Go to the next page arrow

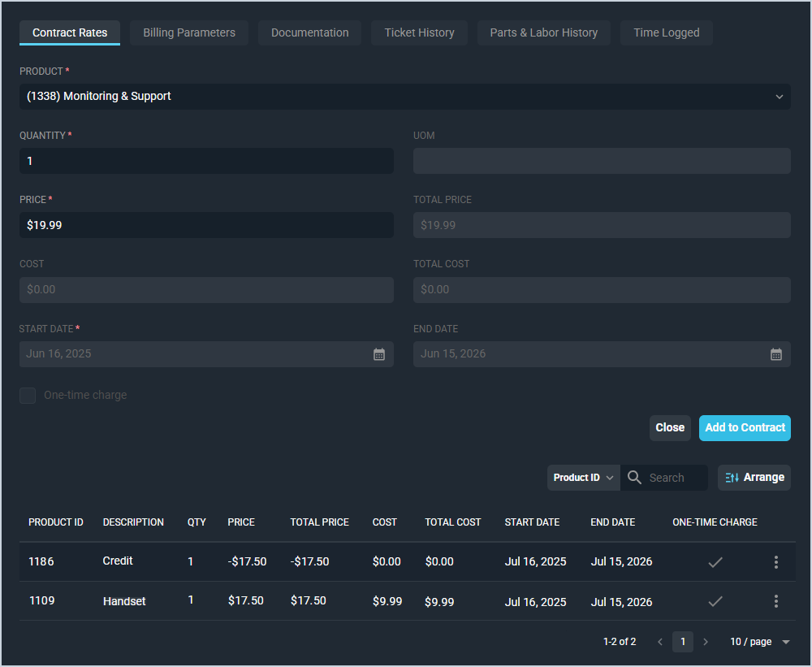706,642
